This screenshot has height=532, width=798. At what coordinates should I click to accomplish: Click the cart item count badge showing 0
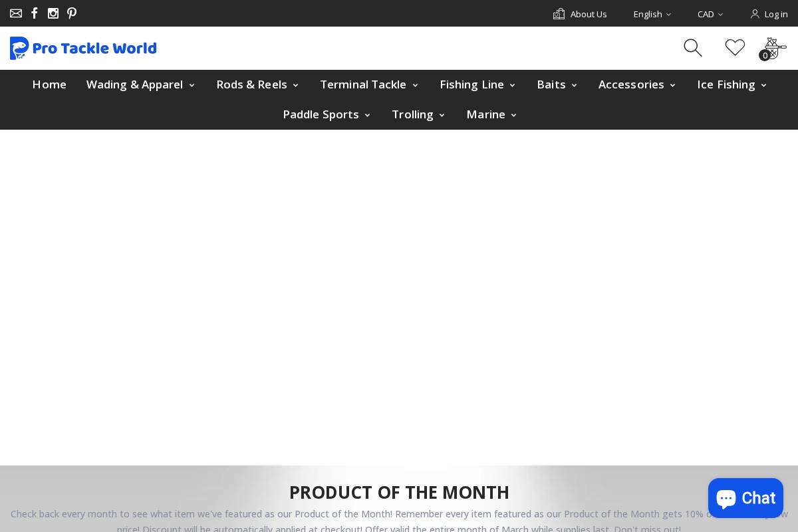(765, 56)
